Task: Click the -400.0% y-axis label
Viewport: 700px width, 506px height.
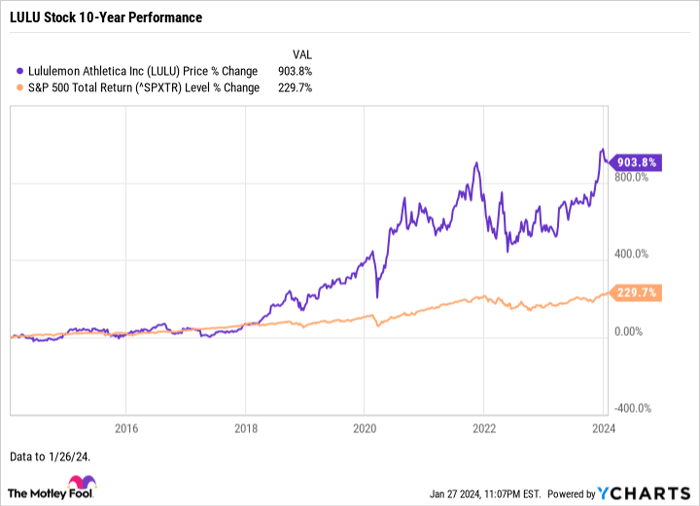Action: pos(631,408)
